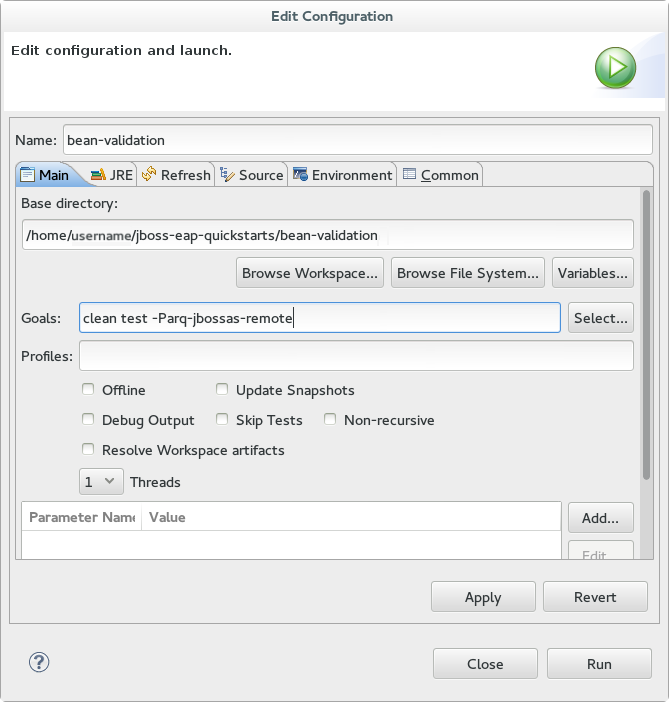Switch to the Refresh tab
The image size is (669, 702).
tap(176, 175)
